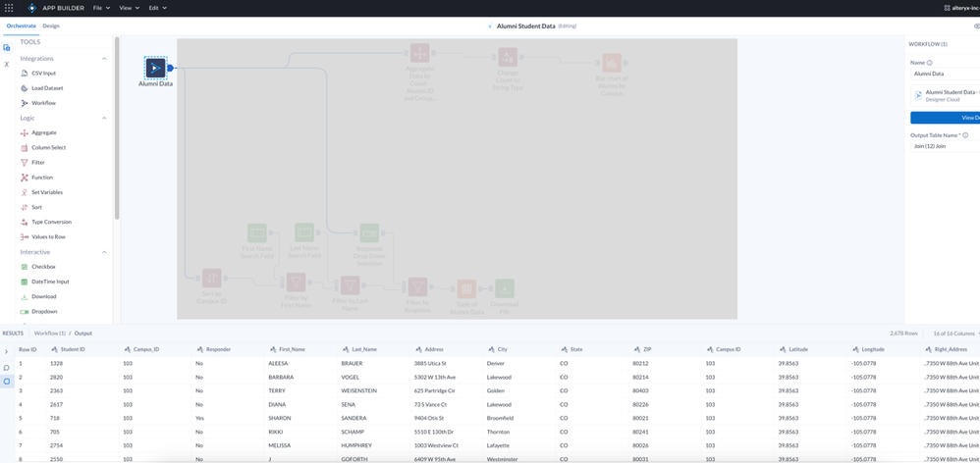
Task: Collapse the Integrations section
Action: click(104, 59)
